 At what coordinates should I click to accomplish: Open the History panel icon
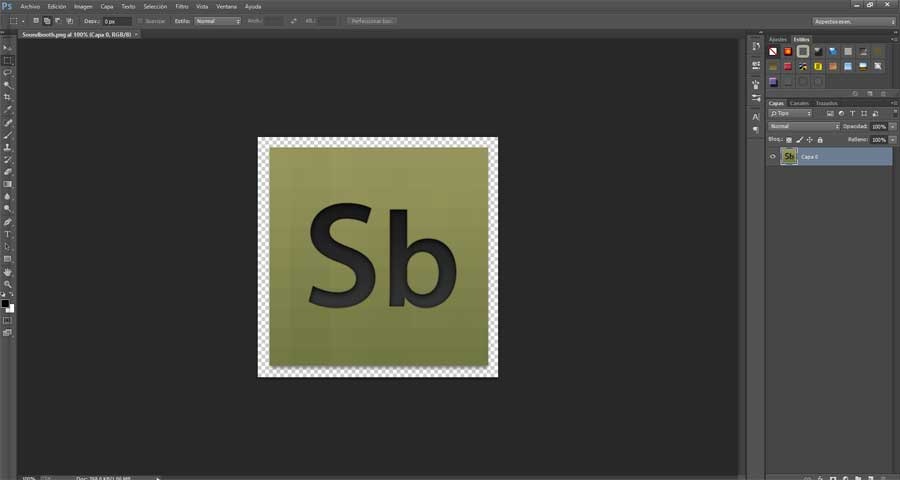point(756,46)
